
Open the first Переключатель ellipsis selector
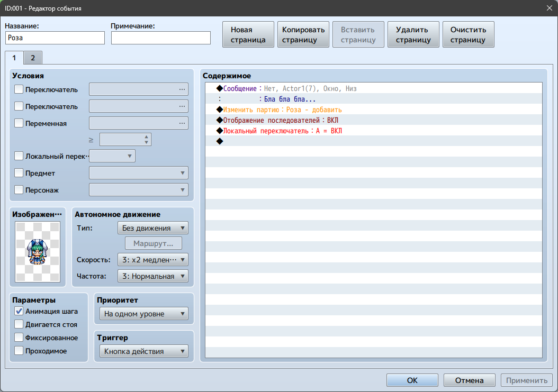click(182, 89)
